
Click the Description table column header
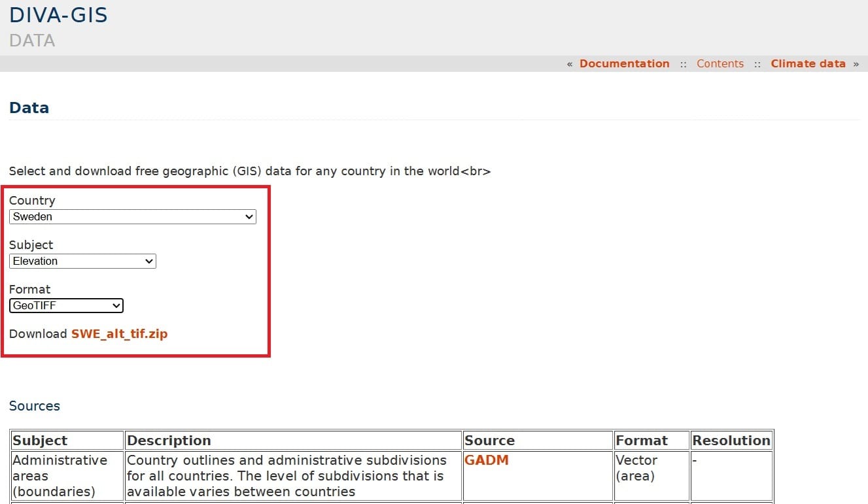293,440
